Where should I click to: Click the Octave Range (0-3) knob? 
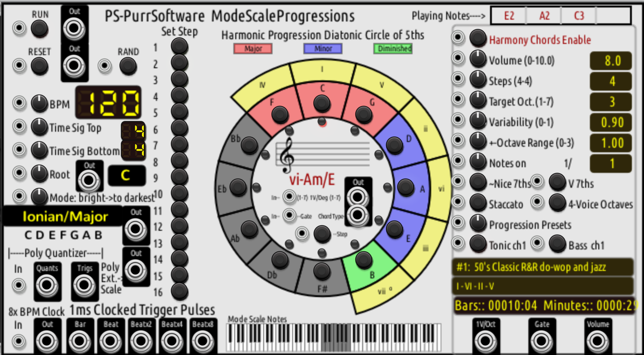(478, 141)
